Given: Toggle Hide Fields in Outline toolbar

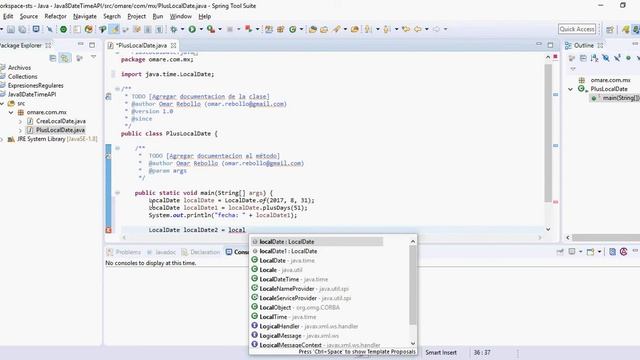Looking at the screenshot, I should [x=606, y=58].
